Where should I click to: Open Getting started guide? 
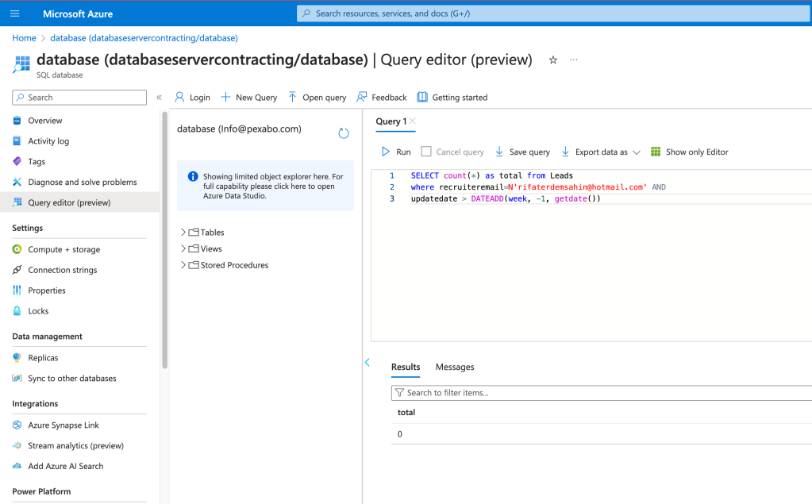[452, 98]
